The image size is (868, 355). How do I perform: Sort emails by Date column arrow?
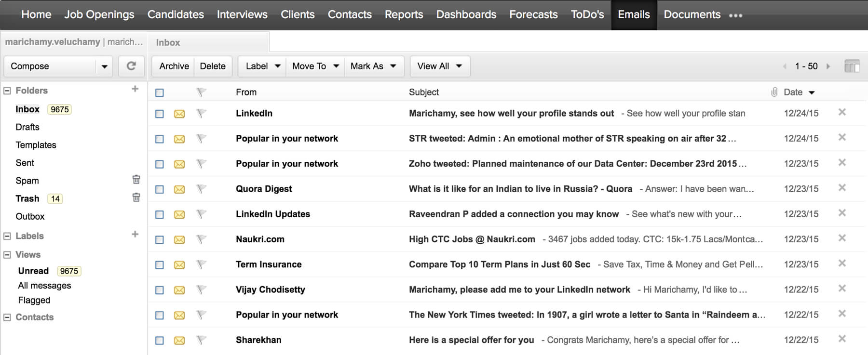(812, 92)
